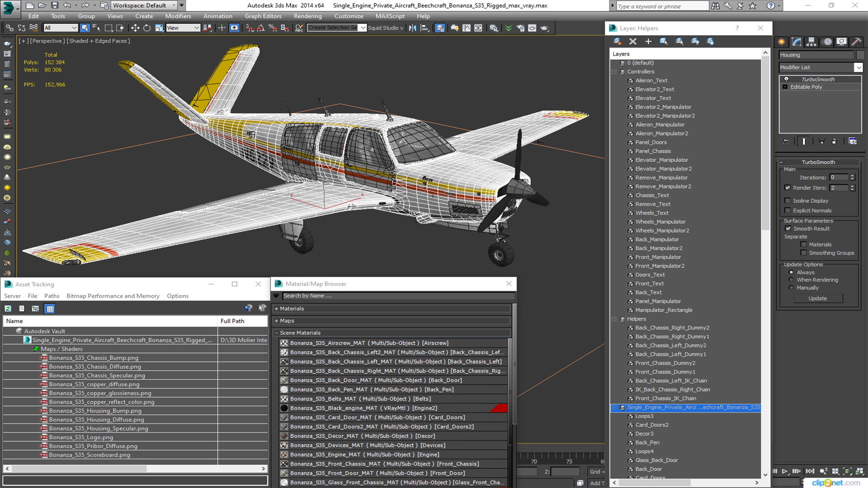The image size is (868, 488).
Task: Enable Explicit Normals checkbox
Action: [788, 211]
